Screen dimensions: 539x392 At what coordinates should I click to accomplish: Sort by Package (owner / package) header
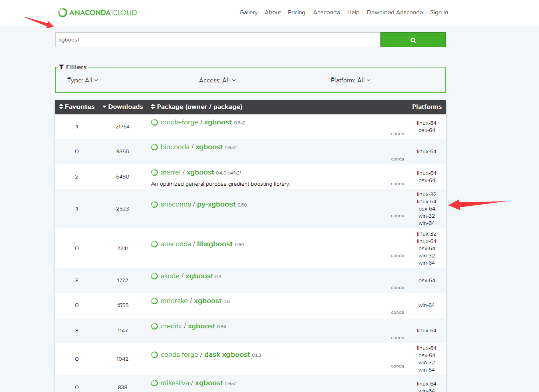(197, 107)
